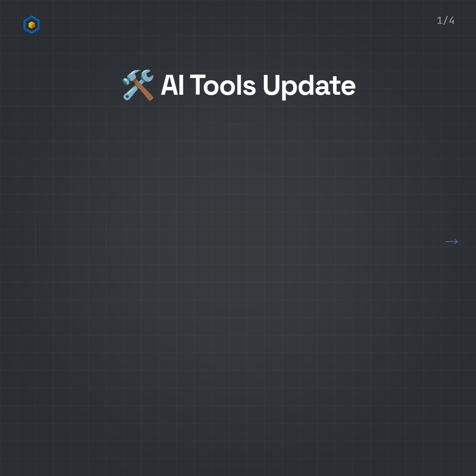
Task: Click the slash in the 1/4 counter
Action: pos(445,20)
